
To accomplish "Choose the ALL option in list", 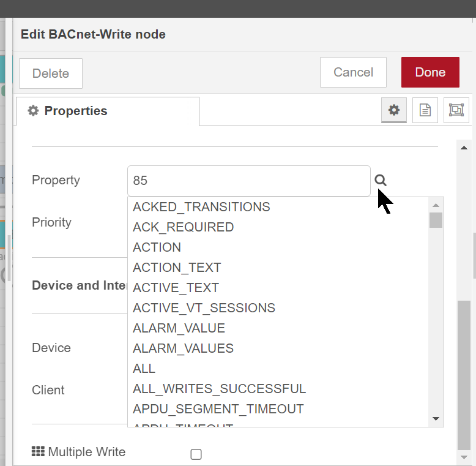I will coord(278,369).
